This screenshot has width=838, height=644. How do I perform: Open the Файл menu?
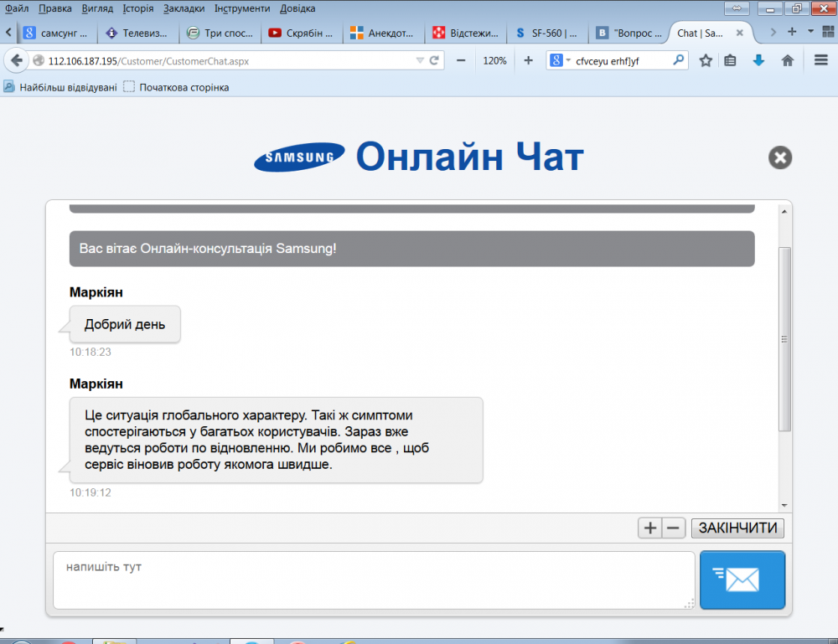pyautogui.click(x=17, y=8)
